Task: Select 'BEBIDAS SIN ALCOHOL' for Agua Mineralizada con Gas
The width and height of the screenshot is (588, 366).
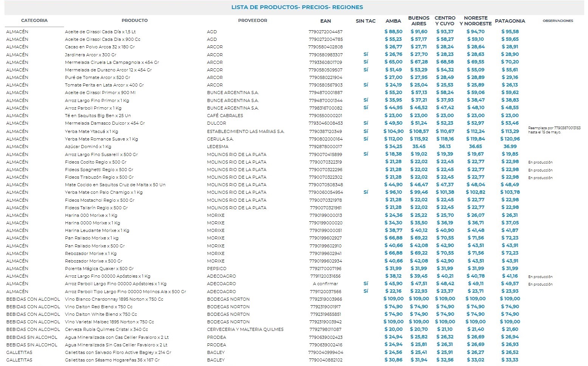Action: pos(32,337)
